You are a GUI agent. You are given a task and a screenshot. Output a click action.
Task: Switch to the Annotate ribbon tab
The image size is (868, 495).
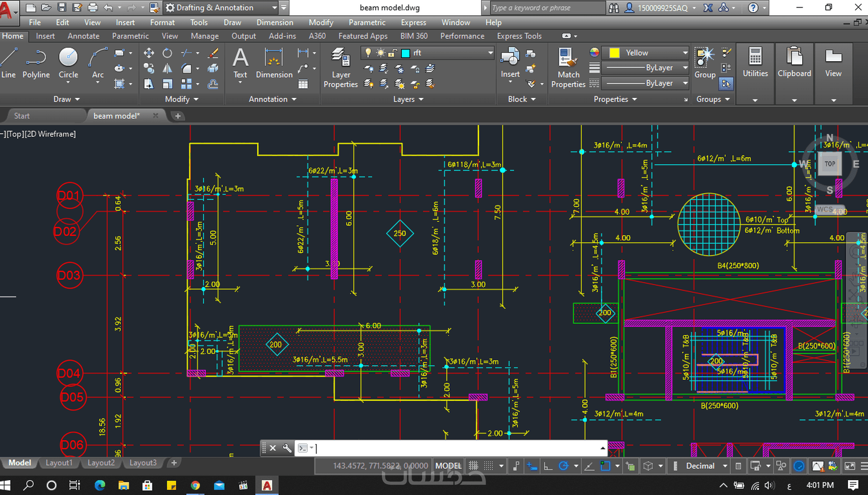[83, 36]
